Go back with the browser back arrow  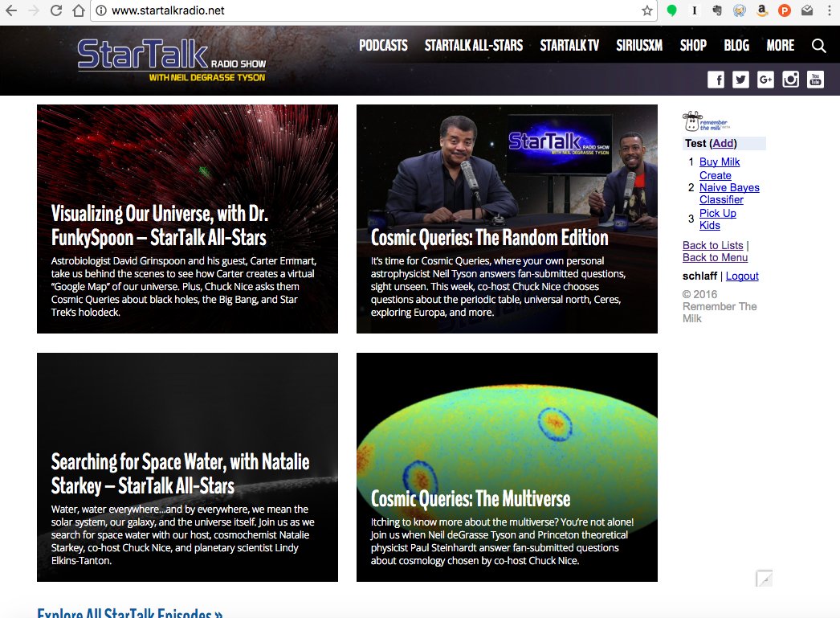pyautogui.click(x=11, y=10)
